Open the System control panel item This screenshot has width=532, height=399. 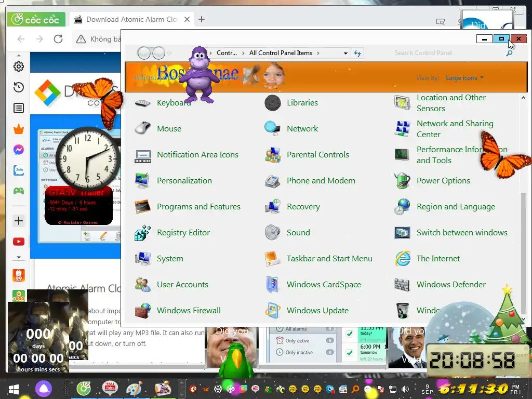tap(159, 259)
